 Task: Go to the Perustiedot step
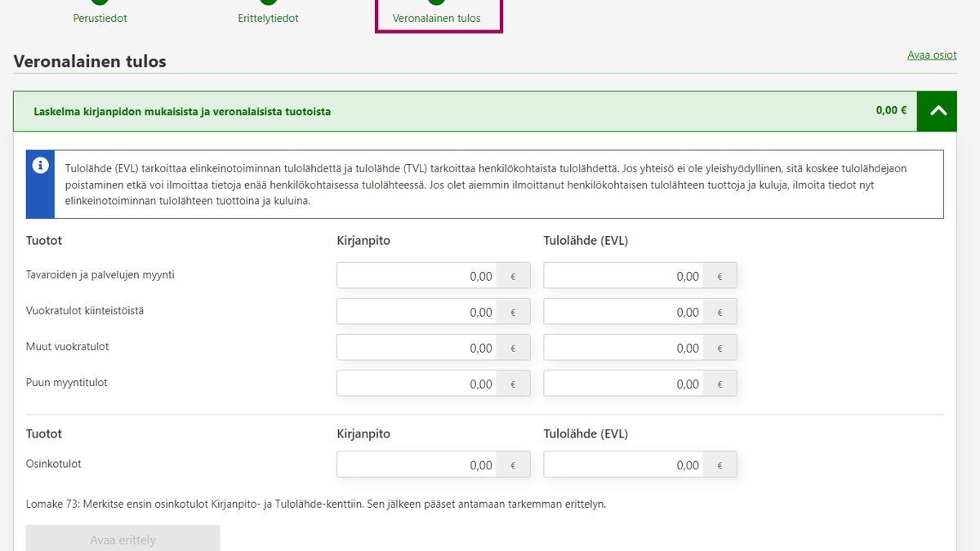pyautogui.click(x=100, y=17)
